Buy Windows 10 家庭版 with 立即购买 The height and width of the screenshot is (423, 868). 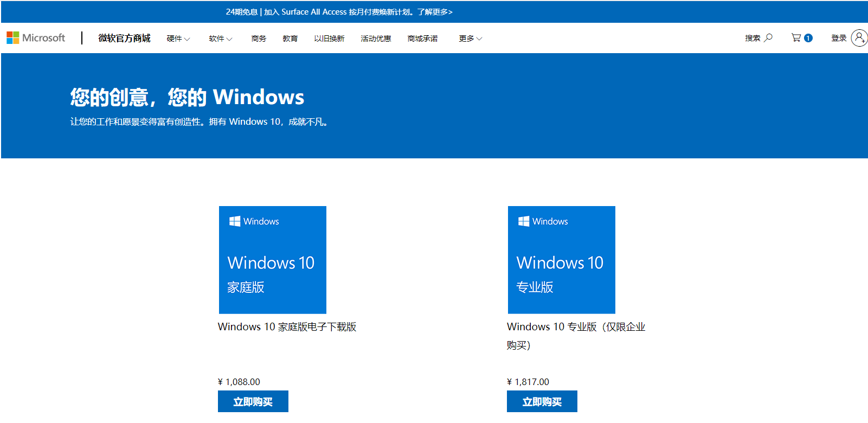tap(253, 401)
